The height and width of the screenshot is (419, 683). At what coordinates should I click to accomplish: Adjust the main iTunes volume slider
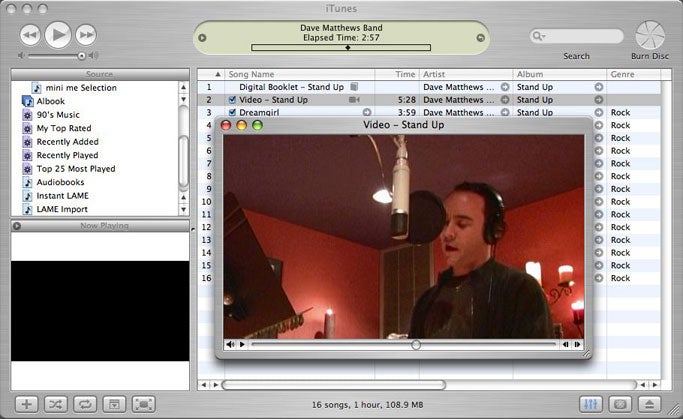81,56
